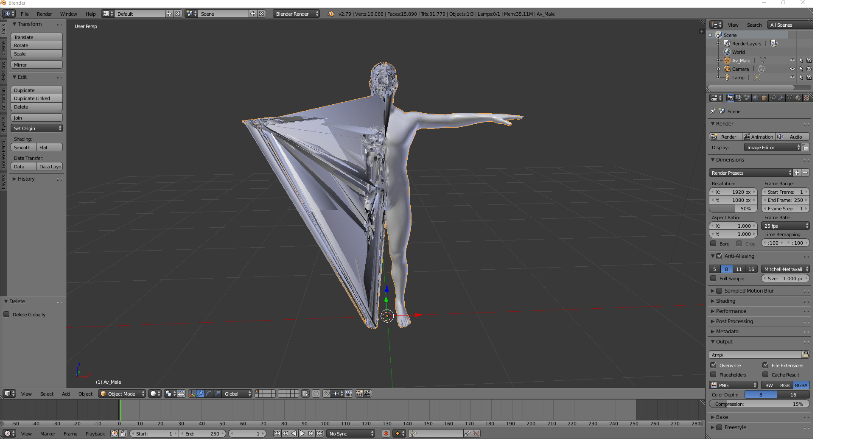Toggle the preview range clock icon in timeline
The image size is (868, 441).
point(114,433)
